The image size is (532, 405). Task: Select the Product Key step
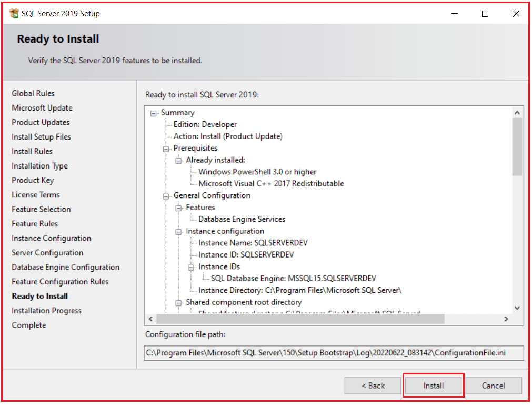(x=33, y=180)
